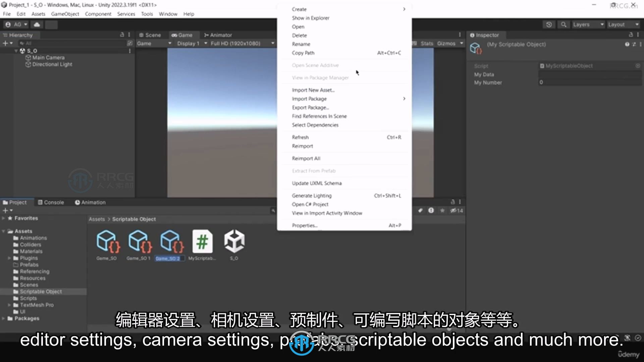Open the Layout dropdown

click(623, 24)
